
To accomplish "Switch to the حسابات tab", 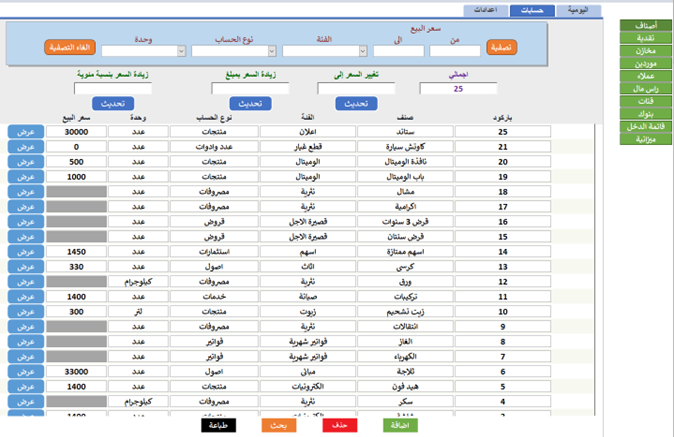I will tap(532, 10).
